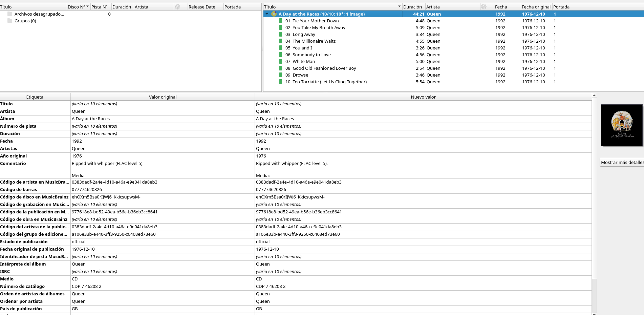This screenshot has width=644, height=315.
Task: Click new value of País de publicación GB
Action: tap(423, 309)
